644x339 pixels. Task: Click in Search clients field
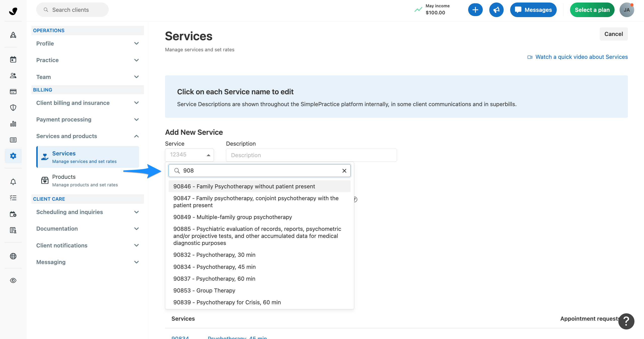pyautogui.click(x=72, y=10)
